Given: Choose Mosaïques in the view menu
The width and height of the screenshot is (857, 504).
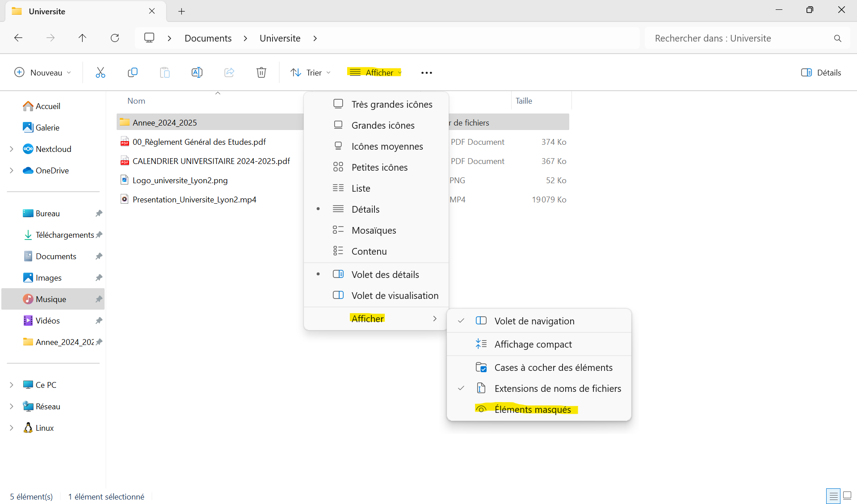Looking at the screenshot, I should [x=374, y=230].
